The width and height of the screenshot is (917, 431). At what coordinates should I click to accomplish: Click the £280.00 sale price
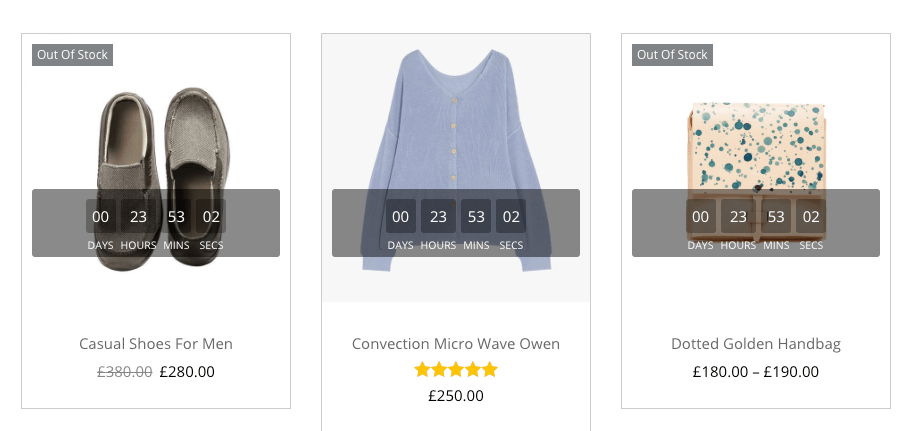[187, 372]
